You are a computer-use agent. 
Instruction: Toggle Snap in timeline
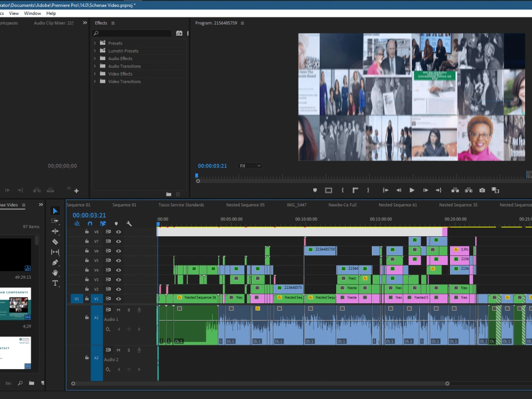tap(90, 223)
